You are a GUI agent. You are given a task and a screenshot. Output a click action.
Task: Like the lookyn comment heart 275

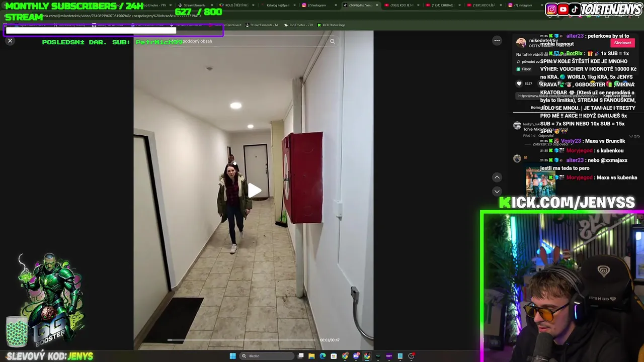pos(631,136)
